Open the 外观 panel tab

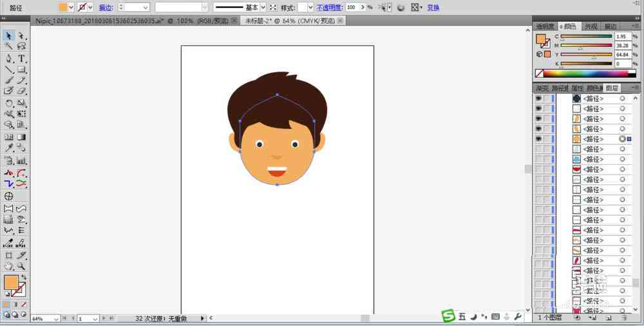coord(590,26)
